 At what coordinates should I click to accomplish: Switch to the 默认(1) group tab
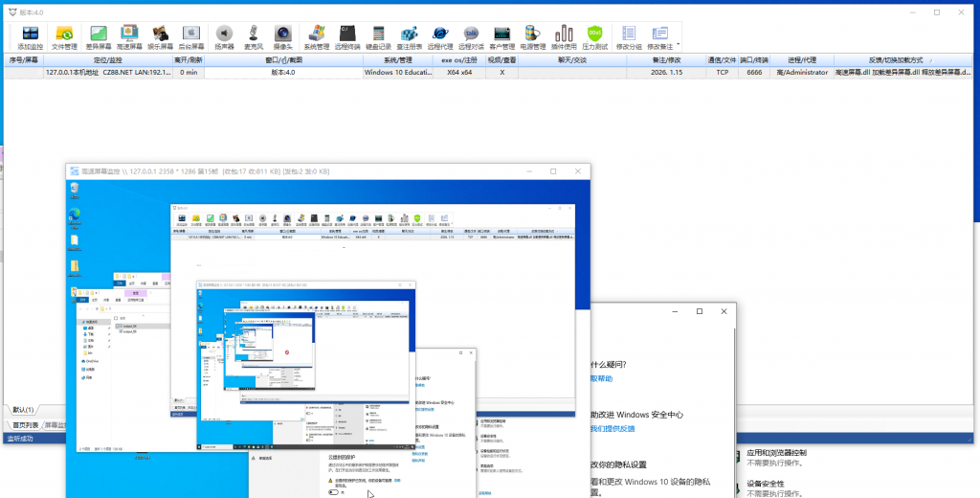(x=23, y=410)
